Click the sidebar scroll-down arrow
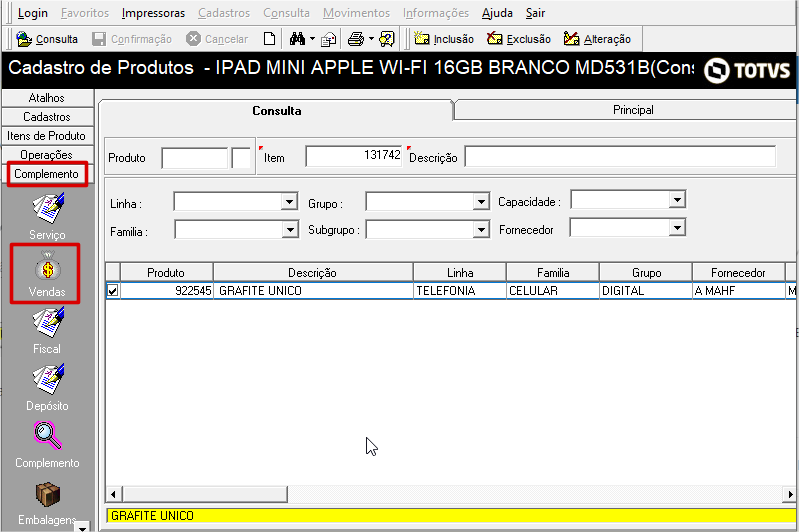The image size is (799, 532). coord(82,527)
